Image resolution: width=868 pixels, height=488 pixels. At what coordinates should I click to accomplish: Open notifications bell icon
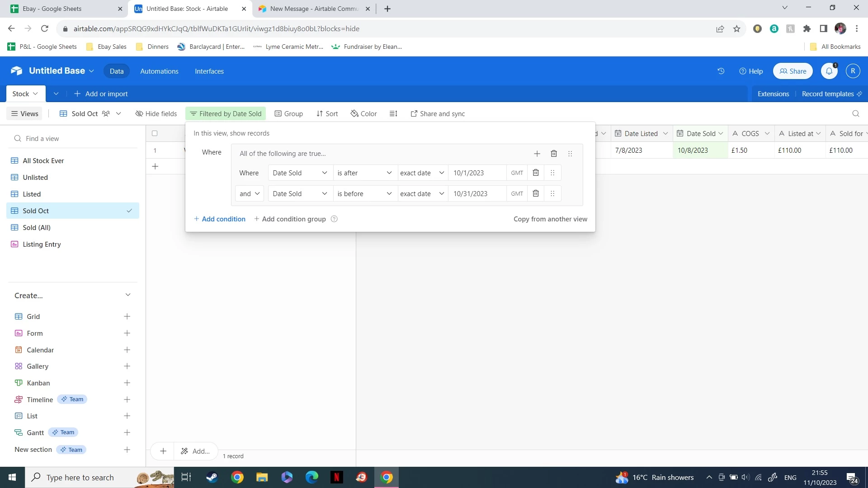(829, 71)
